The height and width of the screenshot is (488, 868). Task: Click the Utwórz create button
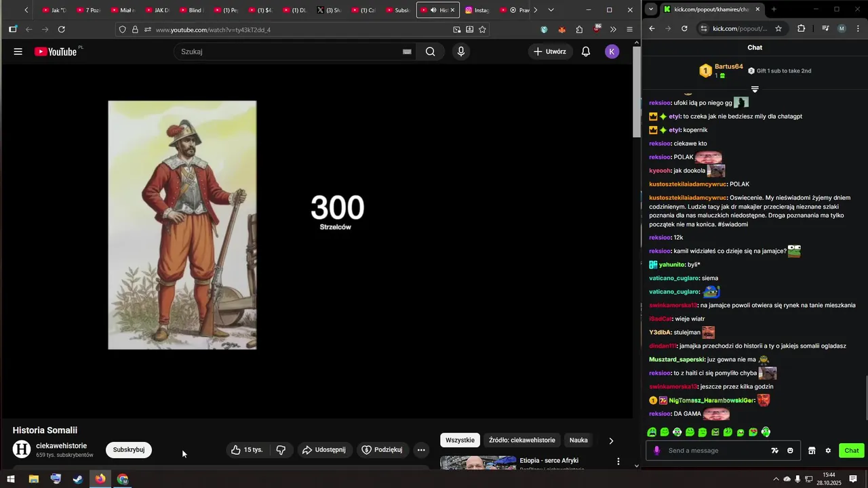coord(551,52)
